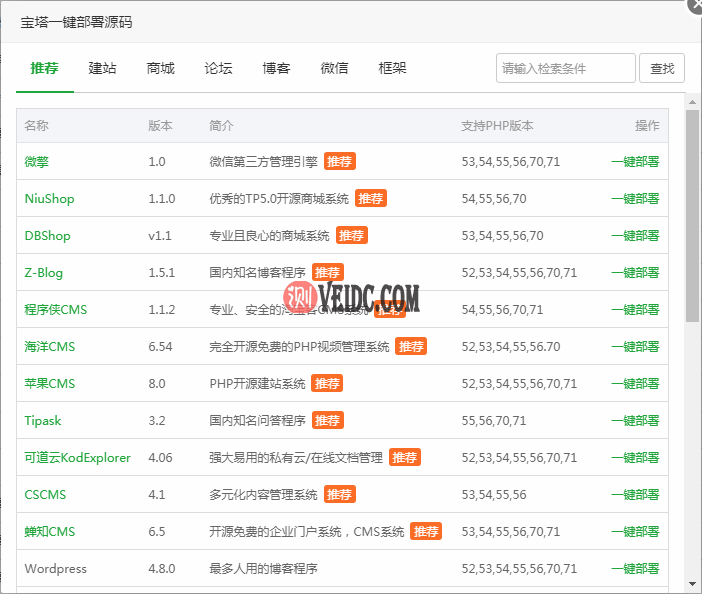Click the 推荐 badge on 蝉知CMS row
The width and height of the screenshot is (702, 594).
point(425,531)
